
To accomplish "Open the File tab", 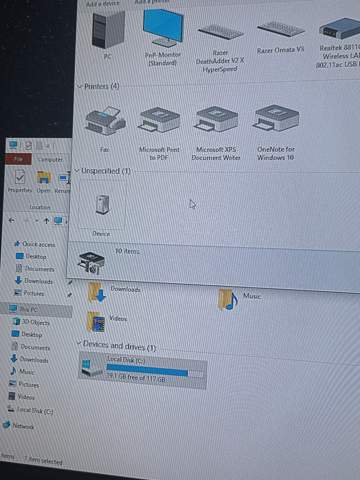I will point(18,159).
